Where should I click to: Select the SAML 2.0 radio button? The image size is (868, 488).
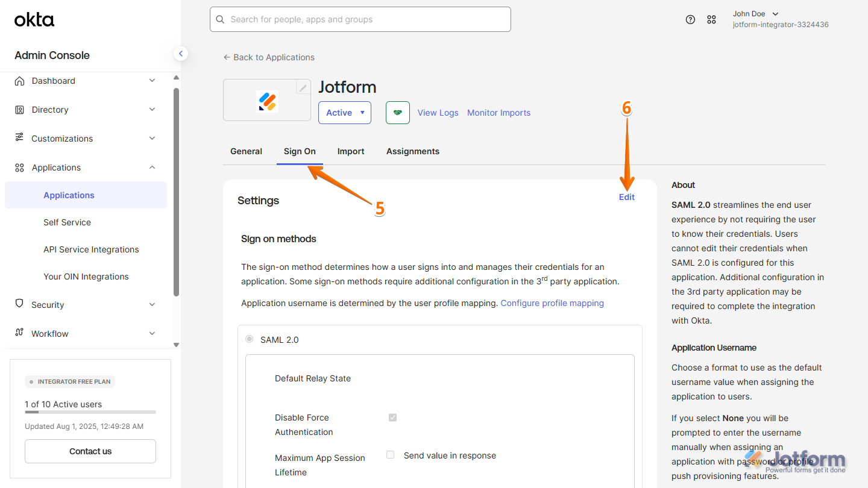pos(250,339)
